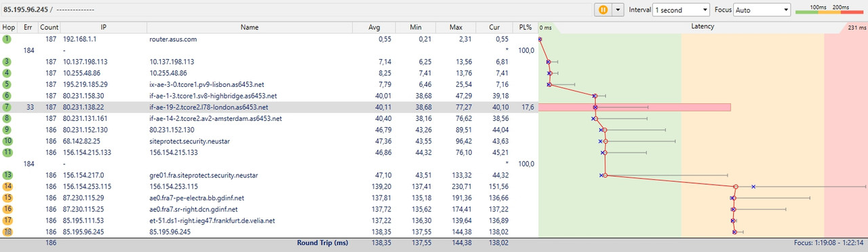Screen dimensions: 868x252
Task: Click IP cell 156.154.253.115 in IP column
Action: tap(87, 186)
